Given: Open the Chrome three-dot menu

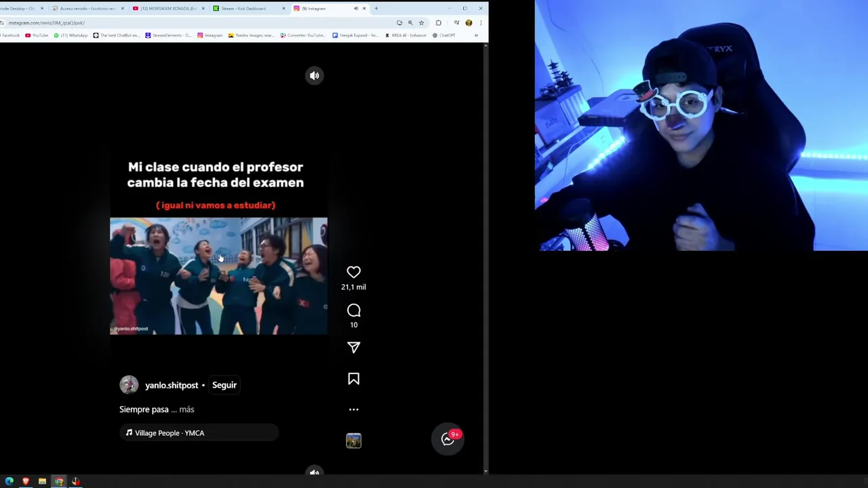Looking at the screenshot, I should [x=480, y=22].
